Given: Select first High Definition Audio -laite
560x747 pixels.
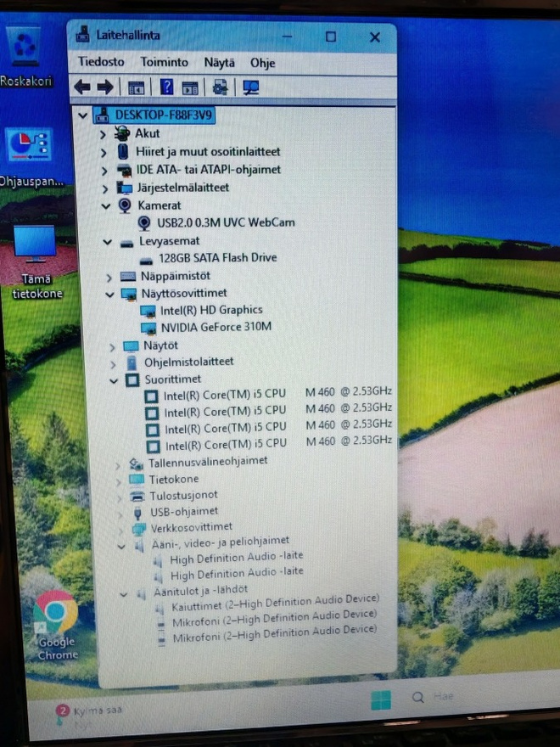Looking at the screenshot, I should 237,557.
